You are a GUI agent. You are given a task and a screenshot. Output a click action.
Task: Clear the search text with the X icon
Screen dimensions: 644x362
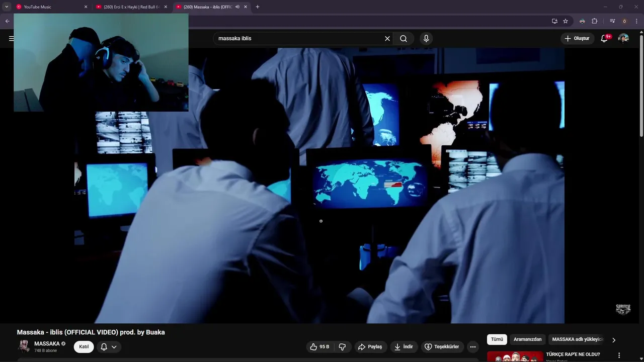pos(387,39)
